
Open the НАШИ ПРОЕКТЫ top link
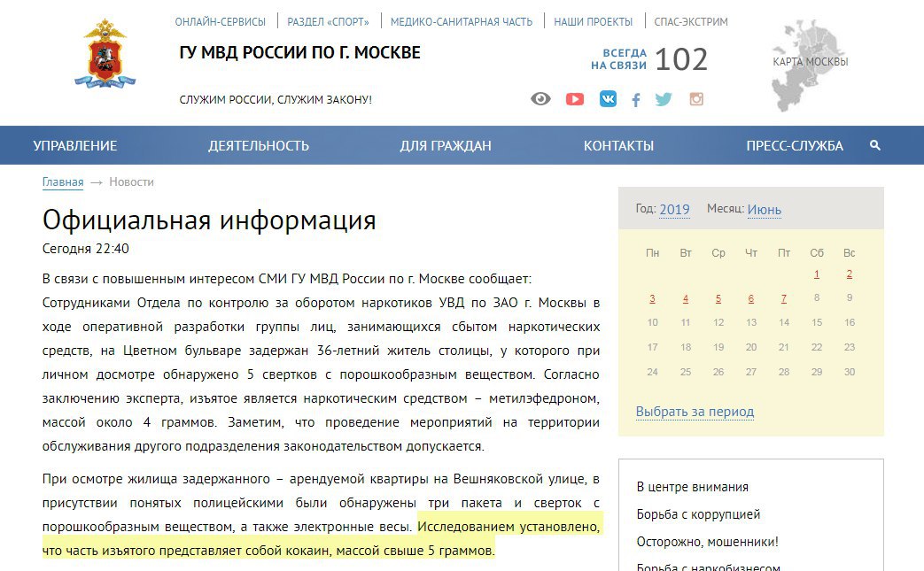[594, 22]
